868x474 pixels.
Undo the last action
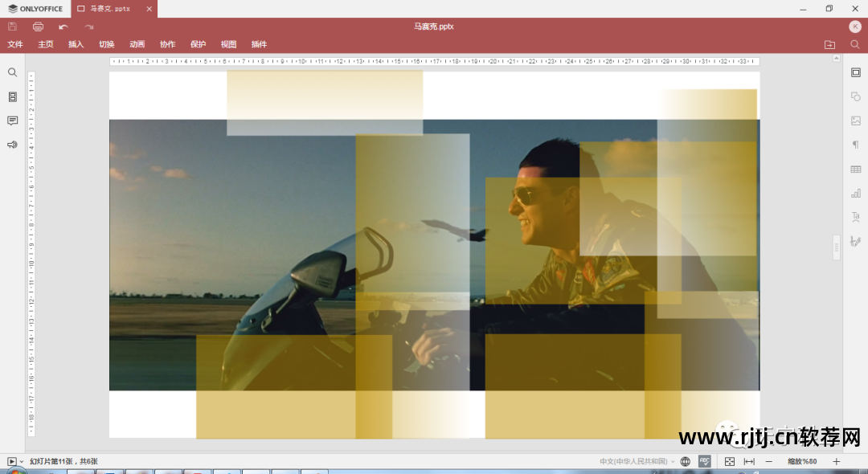[63, 27]
